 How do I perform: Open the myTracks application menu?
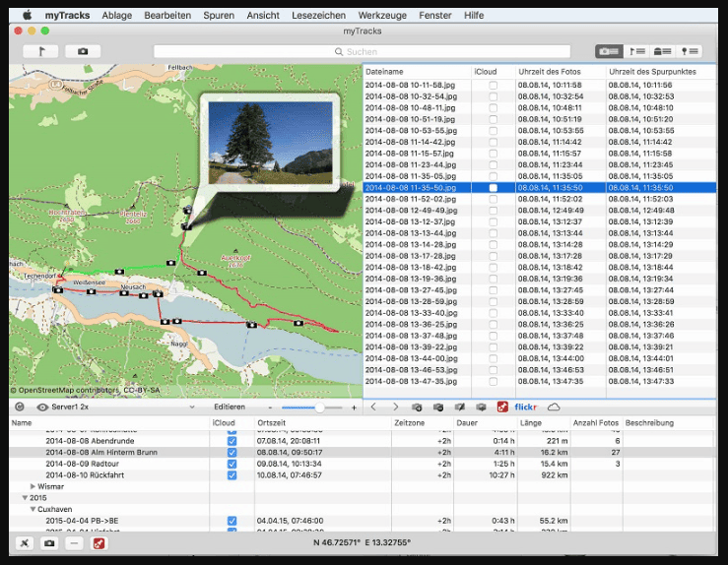click(67, 16)
